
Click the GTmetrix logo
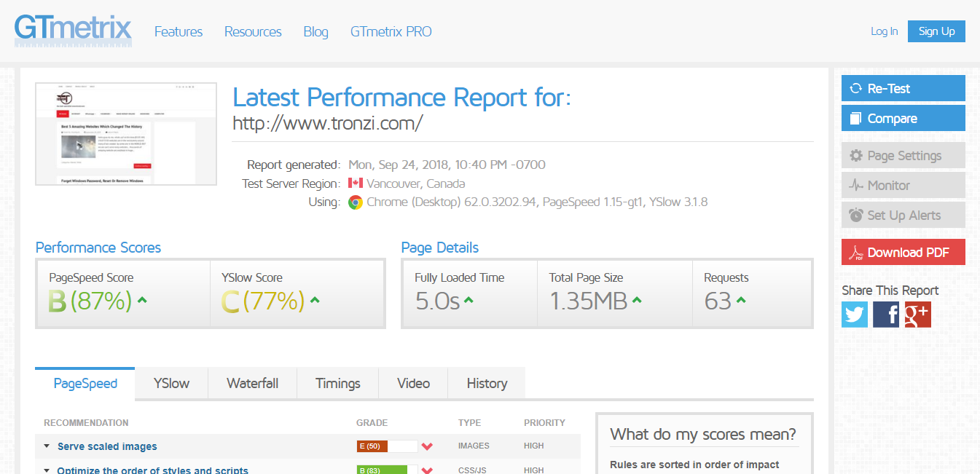click(x=73, y=31)
